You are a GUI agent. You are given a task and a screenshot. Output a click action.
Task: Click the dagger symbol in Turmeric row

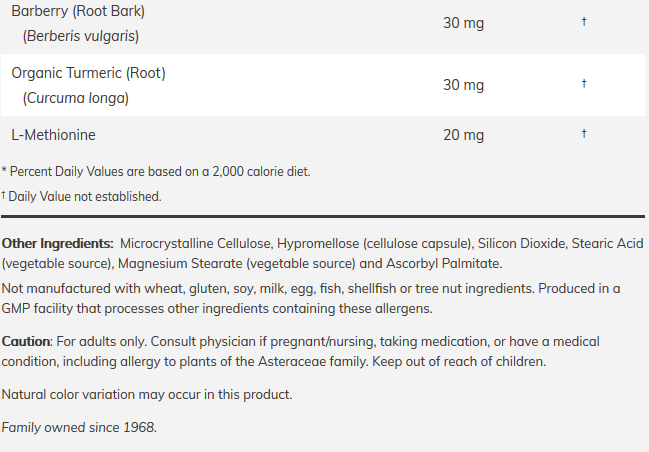coord(584,83)
